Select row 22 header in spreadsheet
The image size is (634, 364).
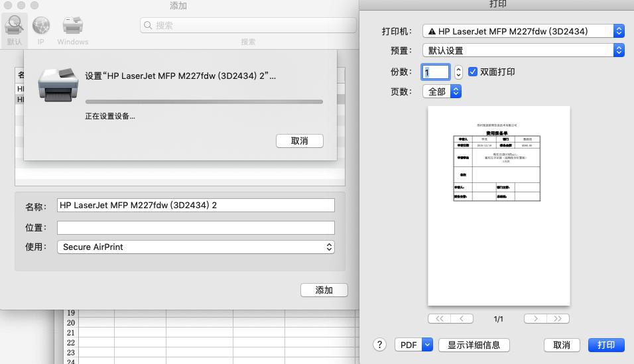[71, 343]
